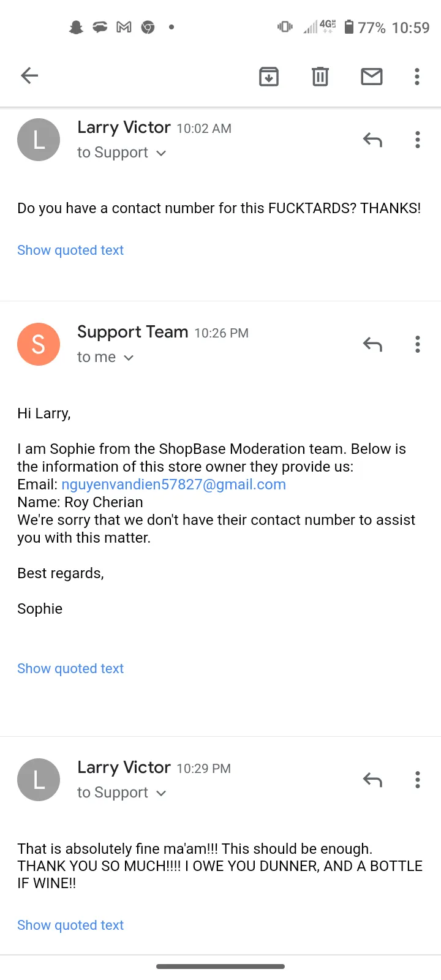Viewport: 441px width, 980px height.
Task: Show quoted text in the last message
Action: (70, 925)
